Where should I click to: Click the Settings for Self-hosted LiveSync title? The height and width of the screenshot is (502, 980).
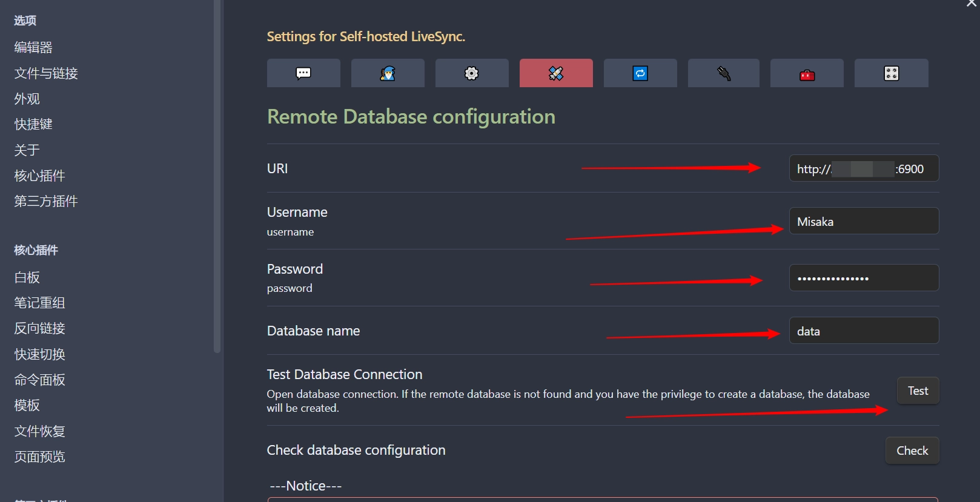[366, 36]
